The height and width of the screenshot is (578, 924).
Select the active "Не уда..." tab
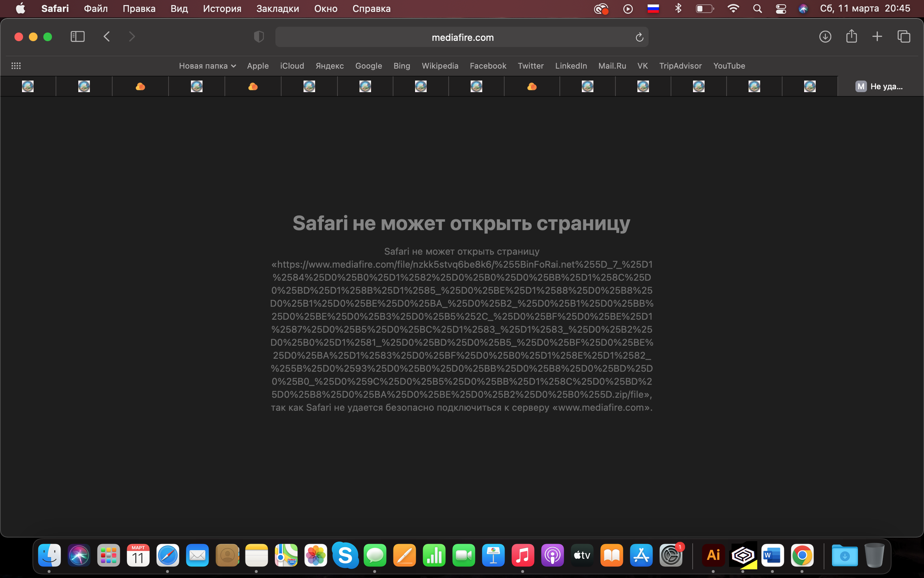[x=880, y=86]
